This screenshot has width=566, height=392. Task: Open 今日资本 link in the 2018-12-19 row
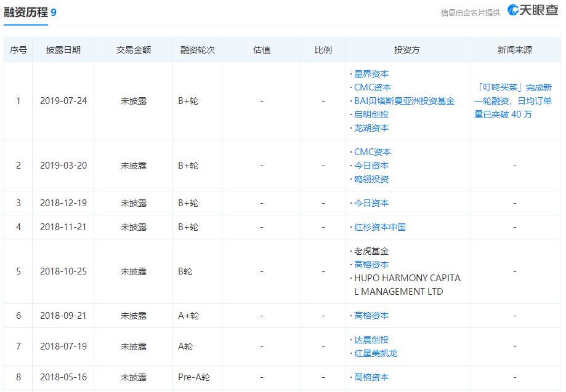pos(371,203)
